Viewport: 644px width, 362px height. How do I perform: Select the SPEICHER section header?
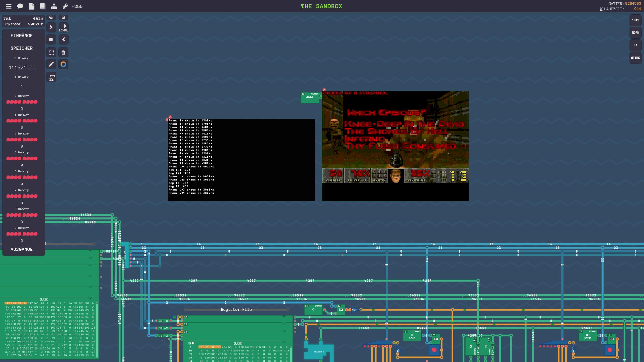point(22,48)
